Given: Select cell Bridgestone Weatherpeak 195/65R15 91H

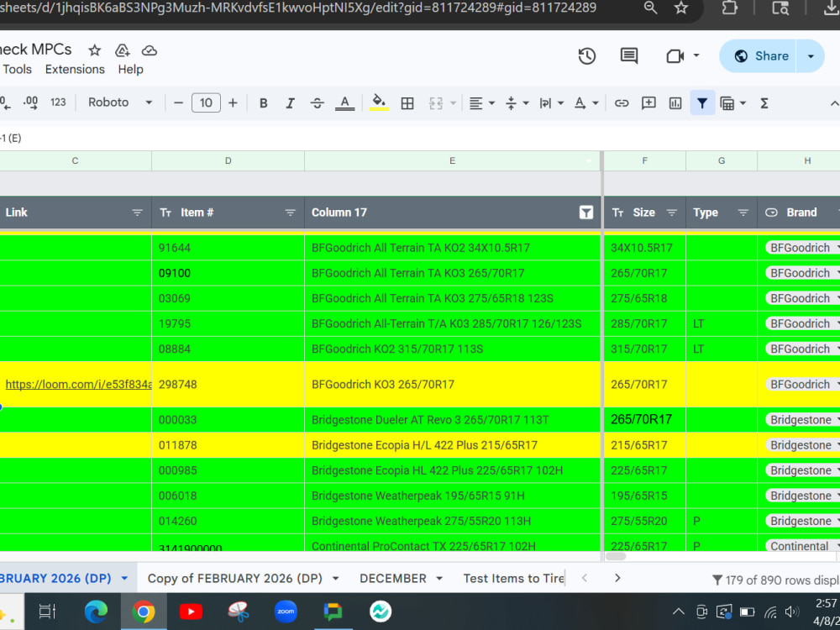Looking at the screenshot, I should [453, 496].
